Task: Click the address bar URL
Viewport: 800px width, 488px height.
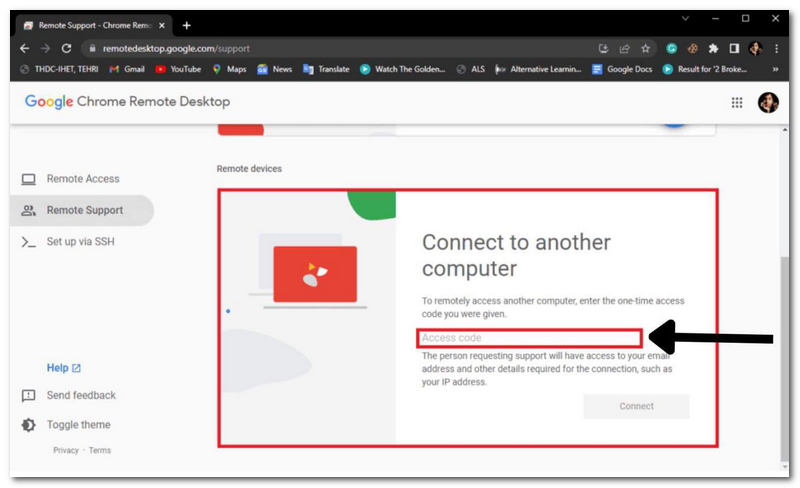Action: click(176, 48)
